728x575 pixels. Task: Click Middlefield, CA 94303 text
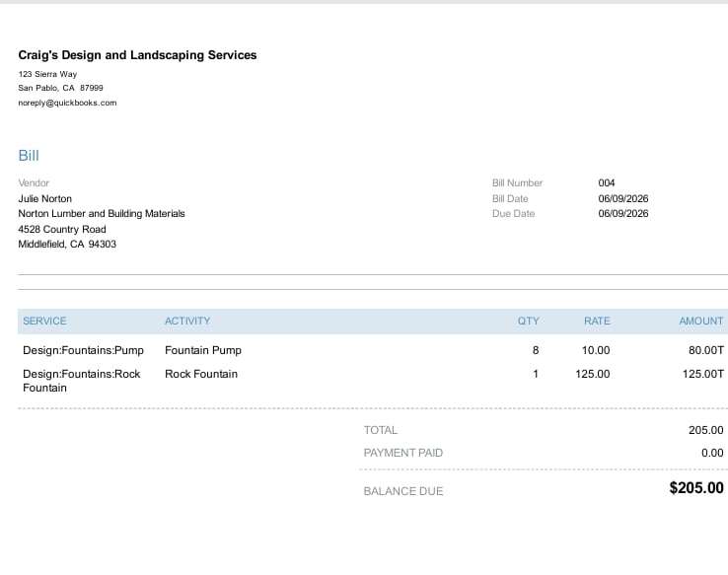tap(67, 245)
